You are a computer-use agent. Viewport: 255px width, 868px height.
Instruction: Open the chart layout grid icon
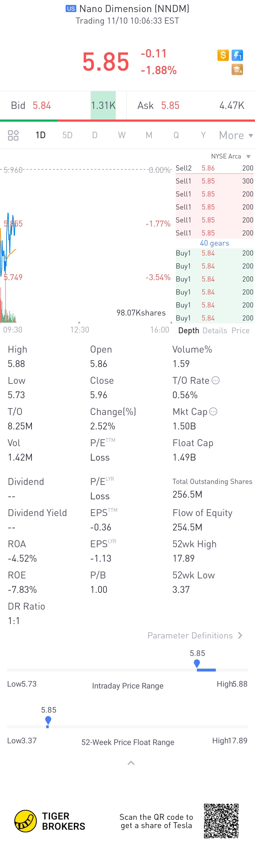(x=13, y=135)
